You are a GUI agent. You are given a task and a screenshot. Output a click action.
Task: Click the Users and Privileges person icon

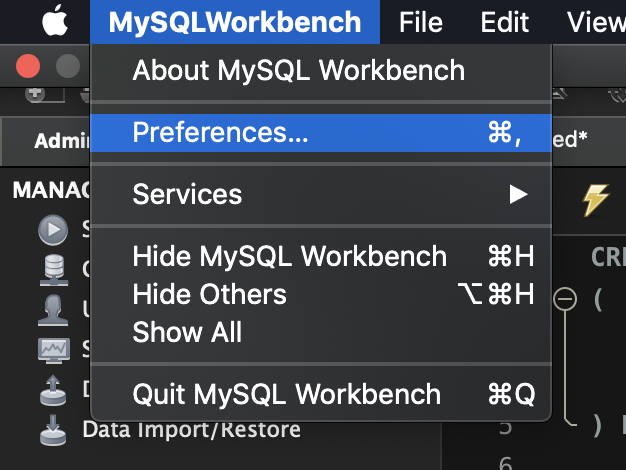(53, 310)
